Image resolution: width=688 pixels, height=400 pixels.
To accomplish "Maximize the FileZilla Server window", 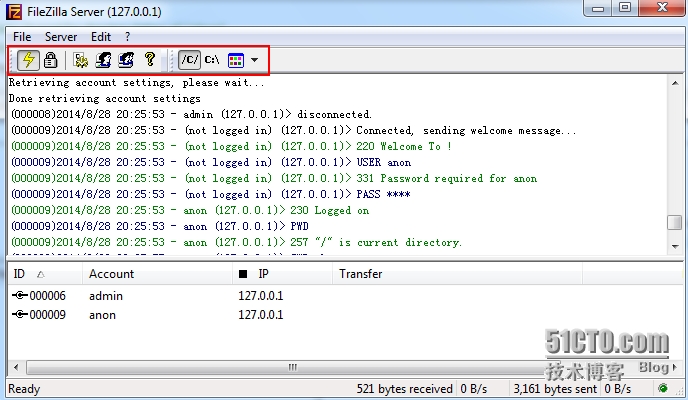I will [x=625, y=7].
